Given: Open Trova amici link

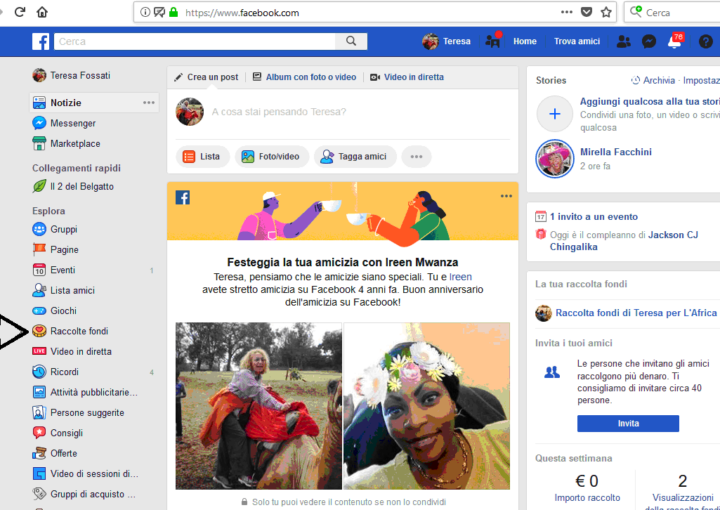Looking at the screenshot, I should [577, 41].
